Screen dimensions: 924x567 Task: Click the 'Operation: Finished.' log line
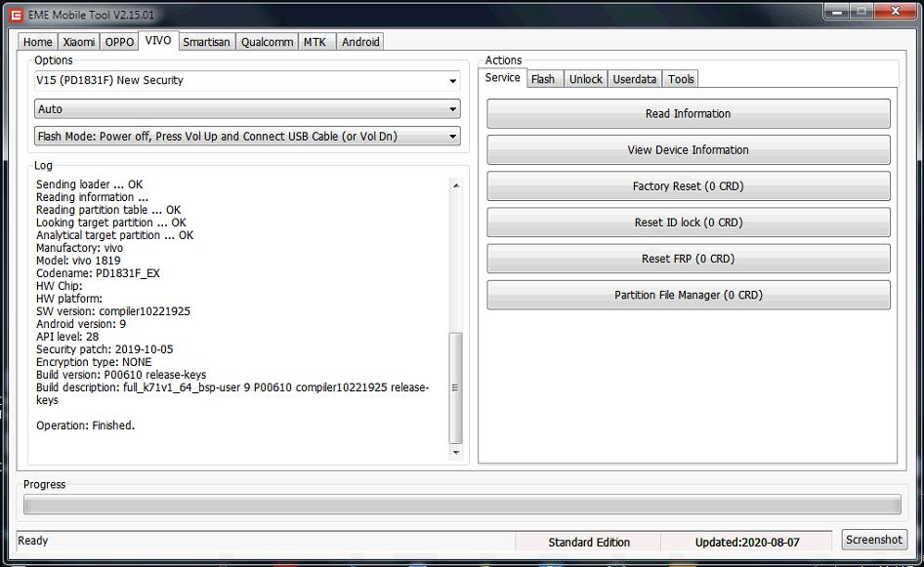click(85, 425)
